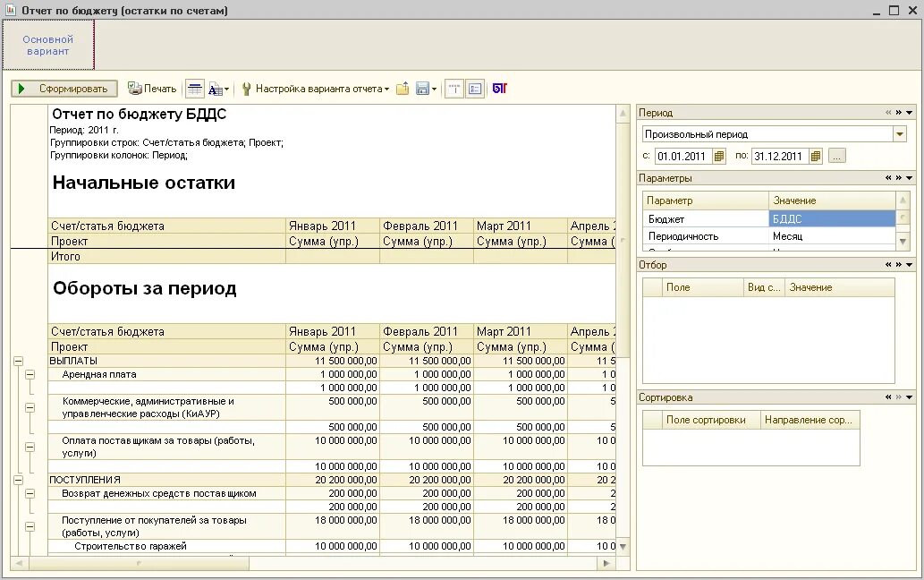Open Настройка варианта отчета menu

pos(315,89)
